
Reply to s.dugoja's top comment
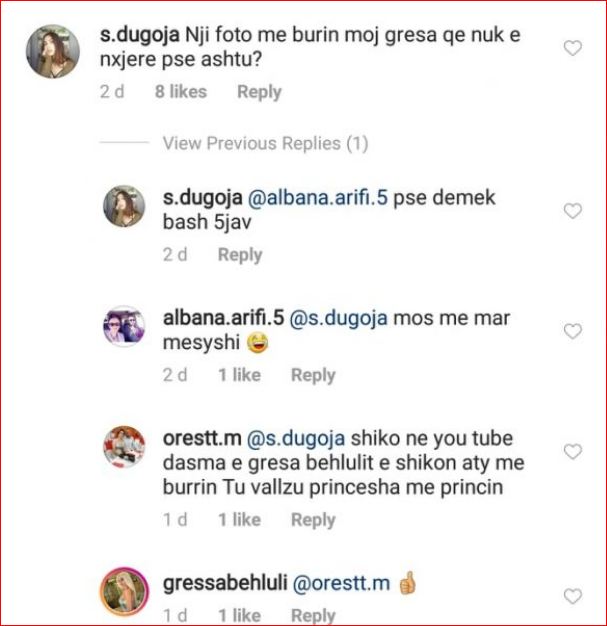click(259, 92)
